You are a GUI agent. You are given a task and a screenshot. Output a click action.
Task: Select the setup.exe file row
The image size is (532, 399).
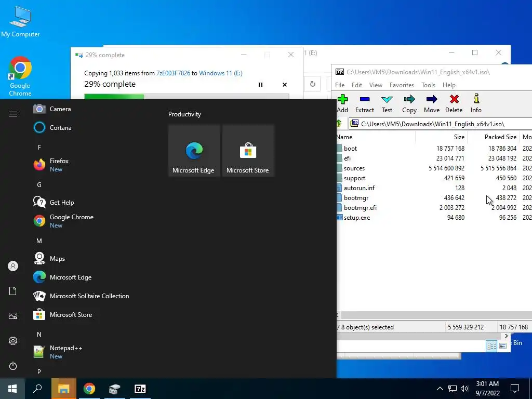(x=434, y=217)
